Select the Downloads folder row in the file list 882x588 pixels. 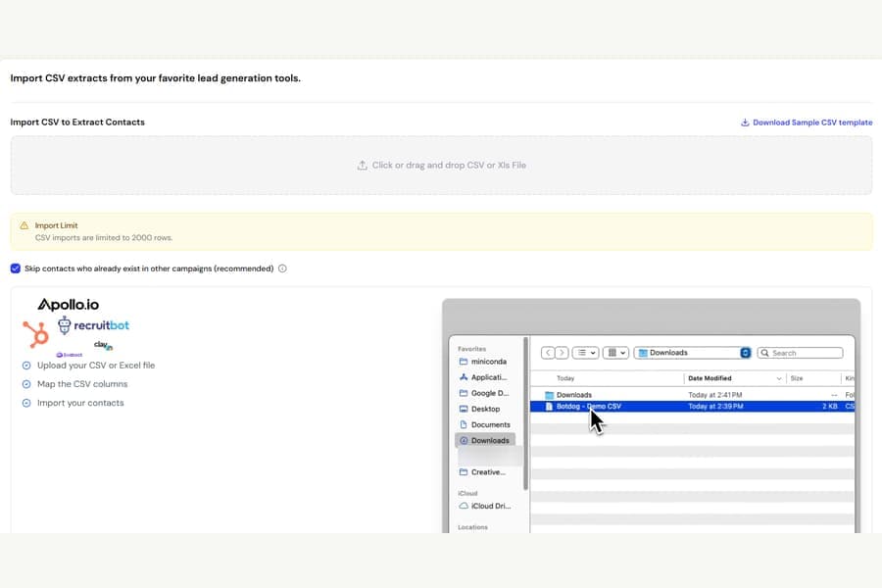pos(693,395)
